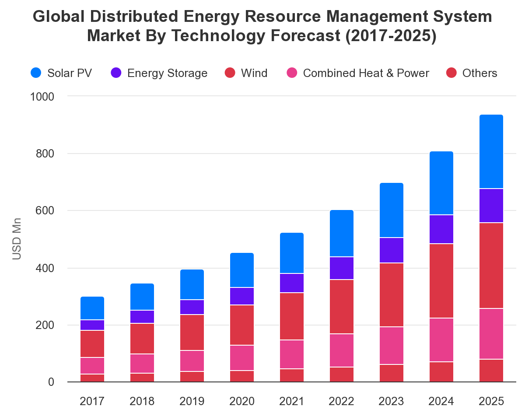525x420 pixels.
Task: Click the 2024 x-axis label
Action: click(441, 401)
